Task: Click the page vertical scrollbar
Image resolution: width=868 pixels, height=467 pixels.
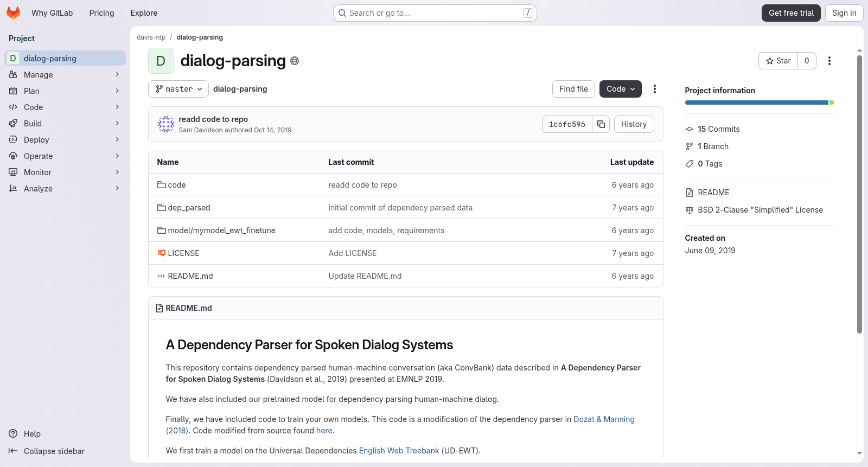Action: pyautogui.click(x=859, y=194)
